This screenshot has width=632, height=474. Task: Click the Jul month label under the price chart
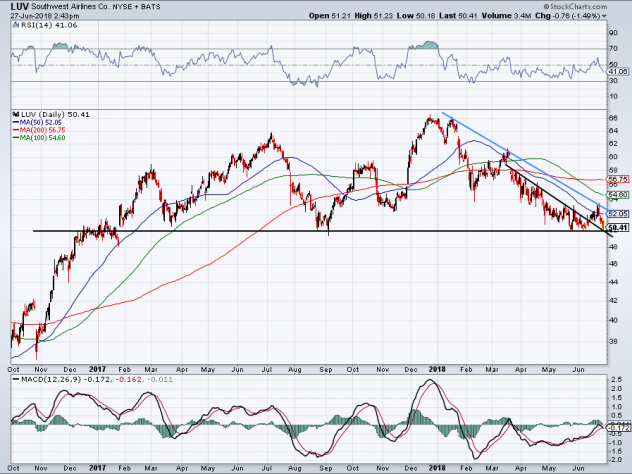(x=266, y=370)
